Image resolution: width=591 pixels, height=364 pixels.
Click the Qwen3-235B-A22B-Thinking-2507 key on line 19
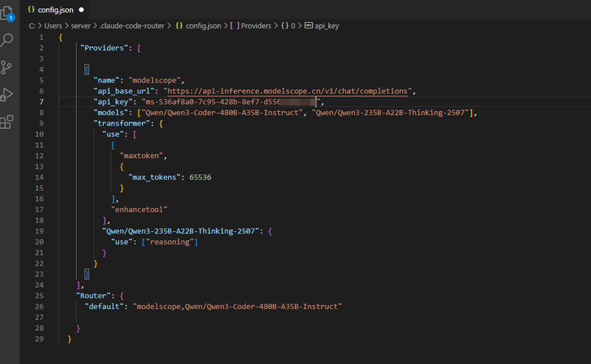tap(181, 231)
